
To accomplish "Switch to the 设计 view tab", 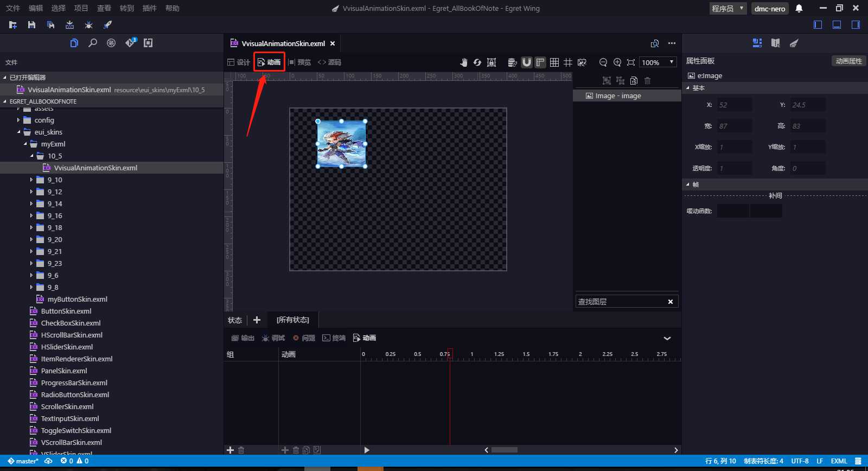I will tap(239, 62).
